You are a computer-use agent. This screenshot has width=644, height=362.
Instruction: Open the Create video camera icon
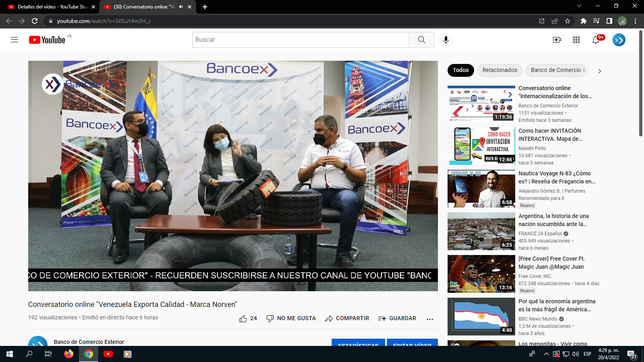pos(557,40)
